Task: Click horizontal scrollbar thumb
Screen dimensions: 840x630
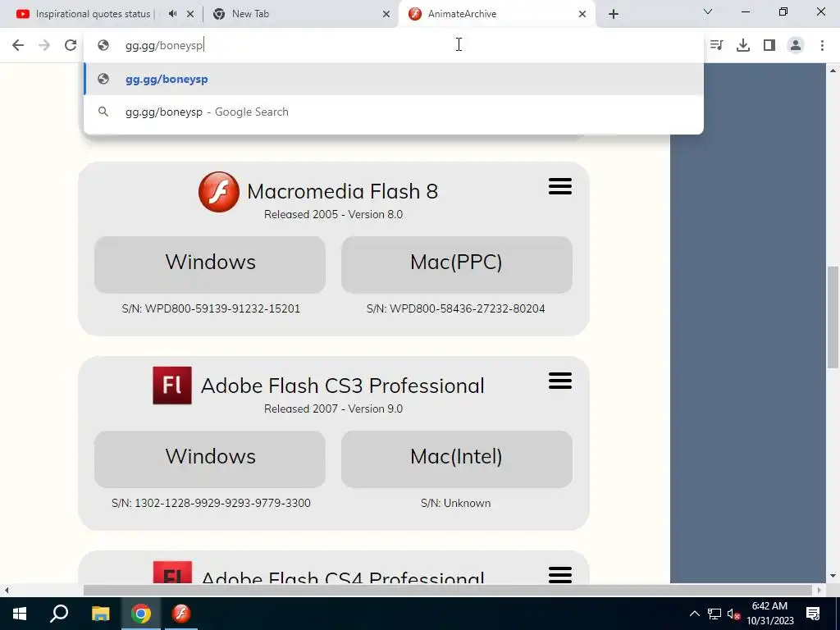Action: click(x=448, y=591)
